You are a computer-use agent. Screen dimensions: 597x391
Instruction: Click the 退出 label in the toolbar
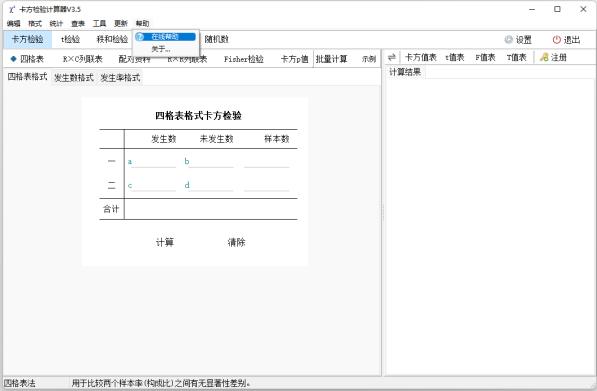coord(572,40)
